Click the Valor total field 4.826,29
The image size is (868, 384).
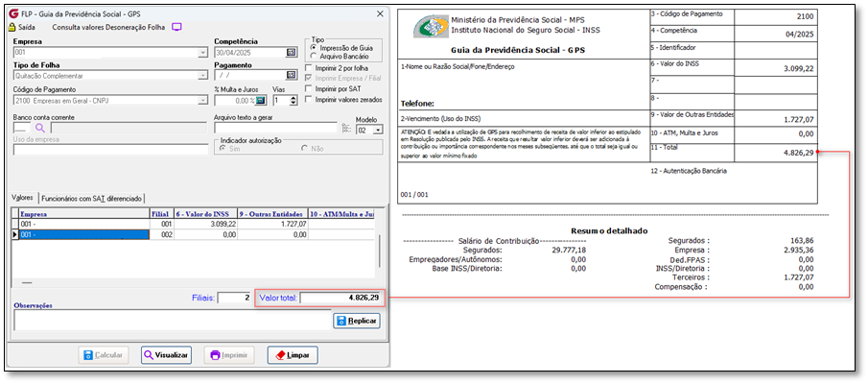click(341, 299)
